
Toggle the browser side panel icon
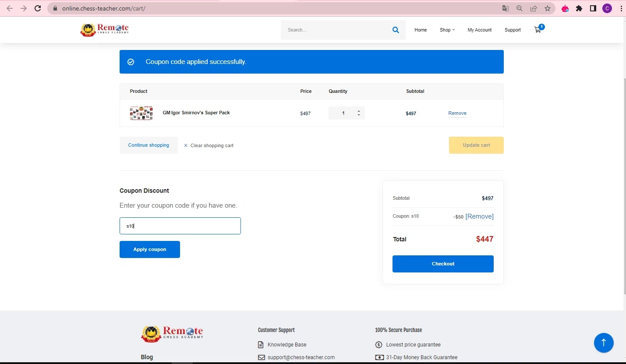[x=593, y=8]
